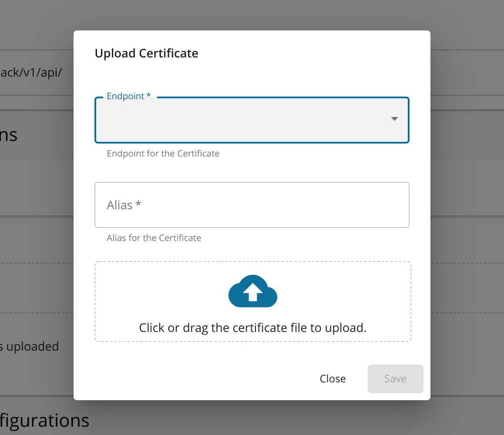The width and height of the screenshot is (504, 435).
Task: Click the Close button
Action: pyautogui.click(x=333, y=378)
